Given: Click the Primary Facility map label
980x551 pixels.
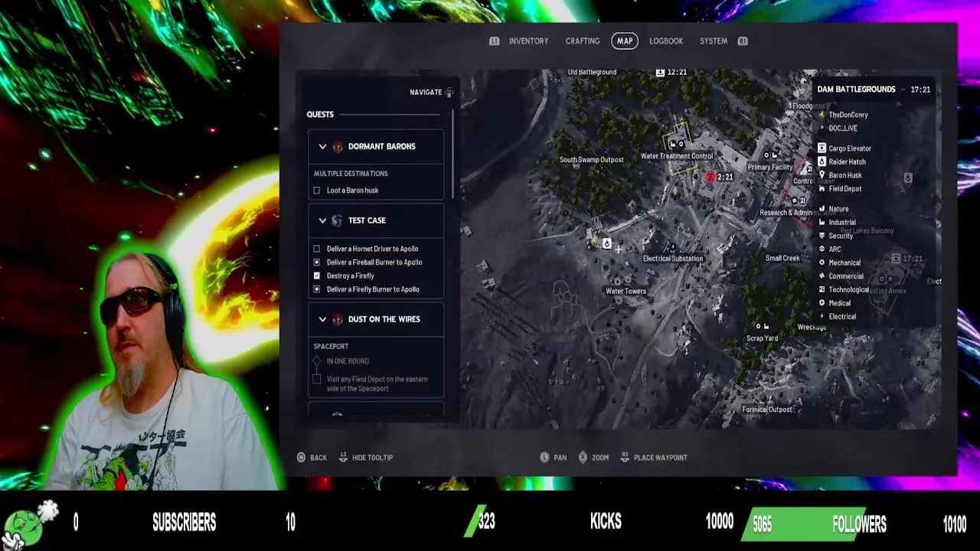Looking at the screenshot, I should pyautogui.click(x=769, y=168).
